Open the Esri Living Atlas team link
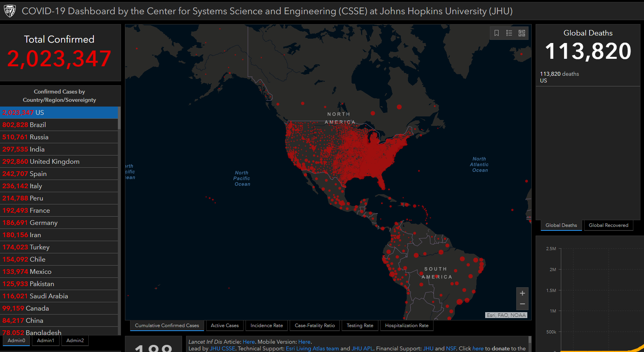 [x=312, y=348]
